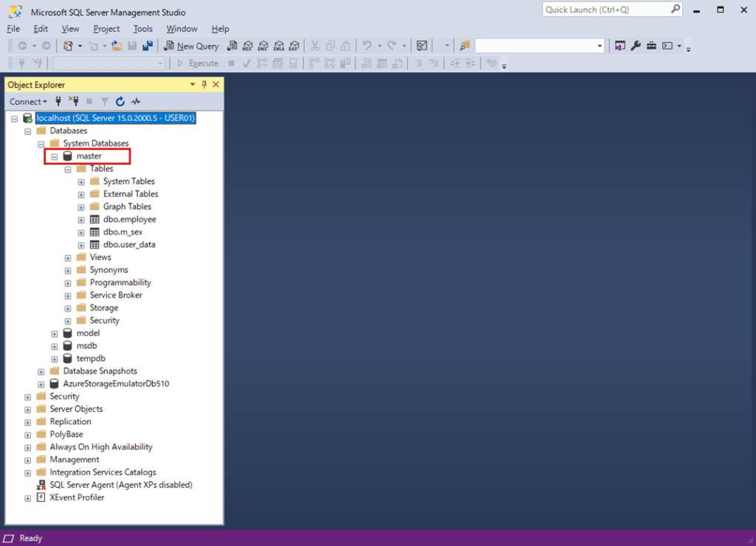756x546 pixels.
Task: Open the Project menu
Action: coord(106,29)
